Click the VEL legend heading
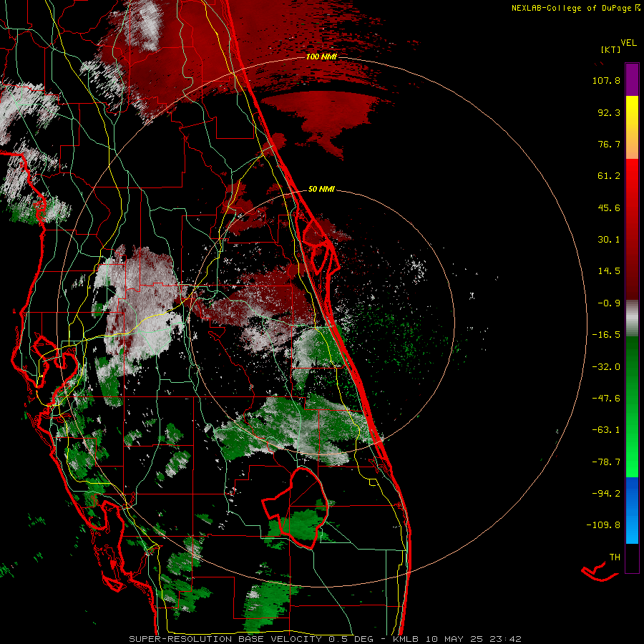644x644 pixels. [x=628, y=43]
